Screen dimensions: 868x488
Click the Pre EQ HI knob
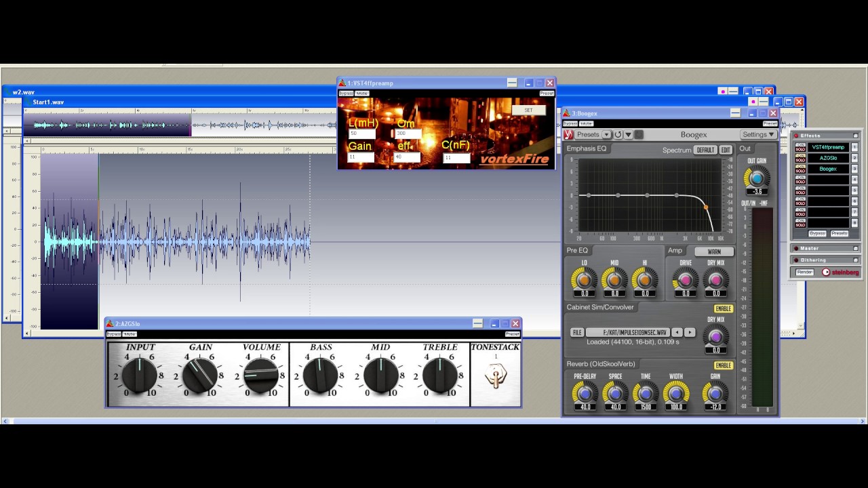tap(644, 279)
